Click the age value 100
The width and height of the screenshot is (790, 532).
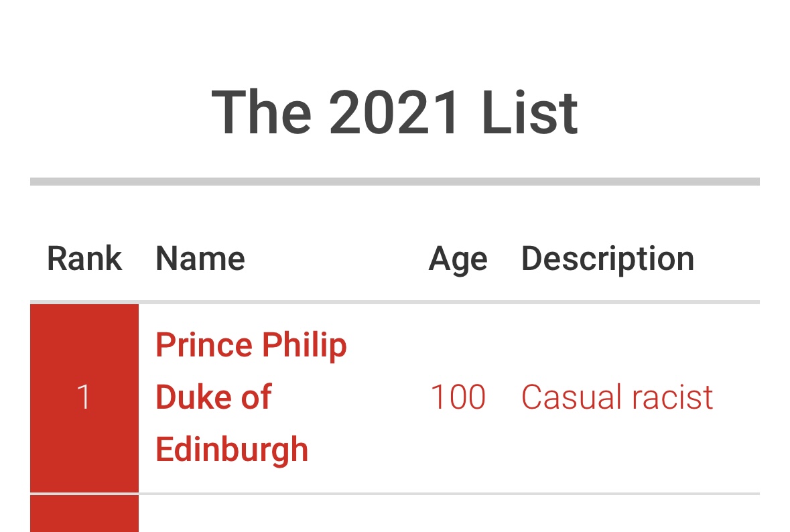coord(458,397)
